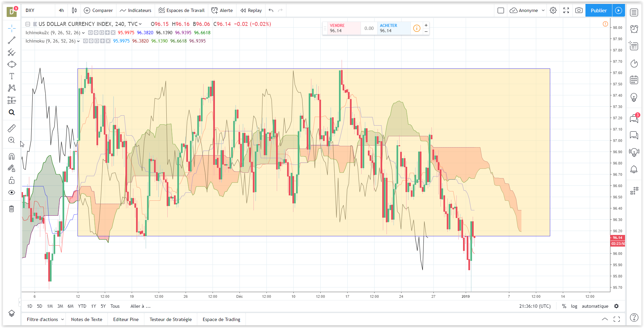This screenshot has width=644, height=328.
Task: Activate the zoom in tool
Action: 12,140
